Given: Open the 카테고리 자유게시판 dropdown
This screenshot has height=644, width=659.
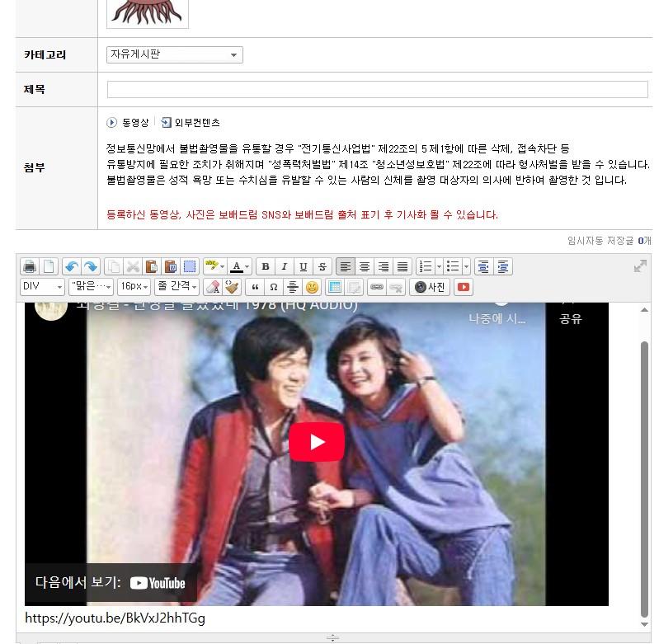Looking at the screenshot, I should pyautogui.click(x=174, y=54).
